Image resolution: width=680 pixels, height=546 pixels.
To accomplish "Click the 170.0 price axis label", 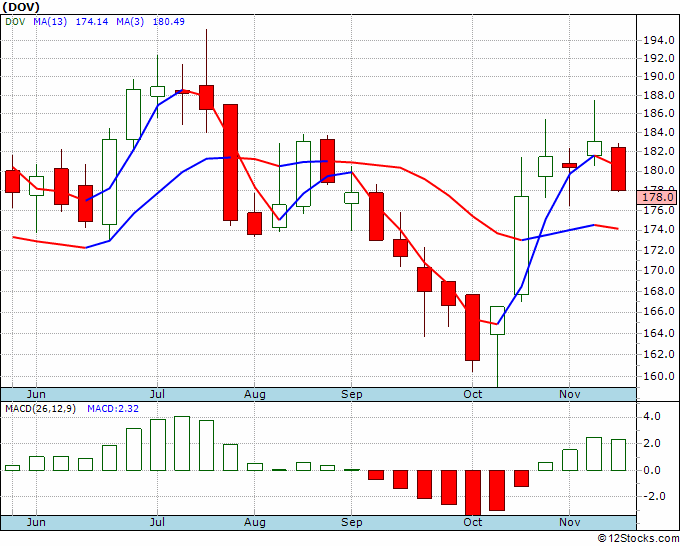I will click(x=658, y=270).
